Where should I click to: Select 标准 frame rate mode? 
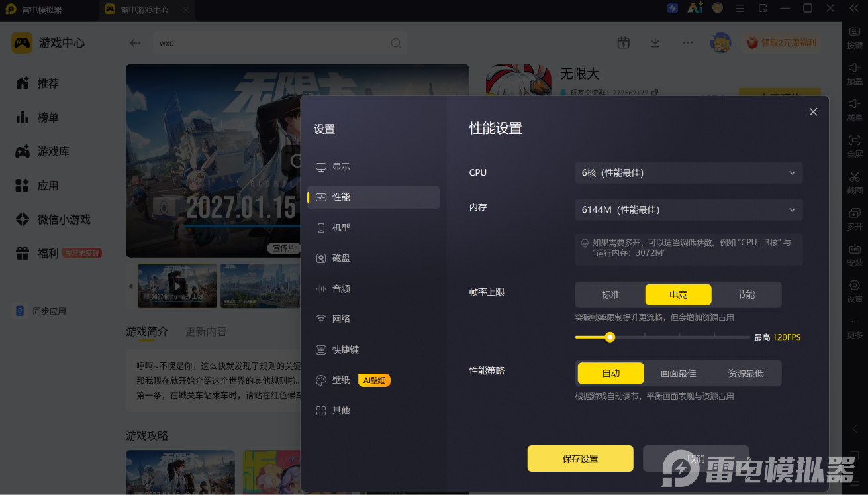(610, 294)
